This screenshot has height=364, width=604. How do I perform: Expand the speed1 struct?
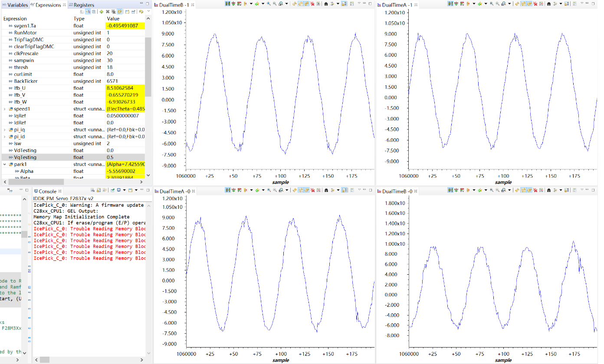point(5,109)
